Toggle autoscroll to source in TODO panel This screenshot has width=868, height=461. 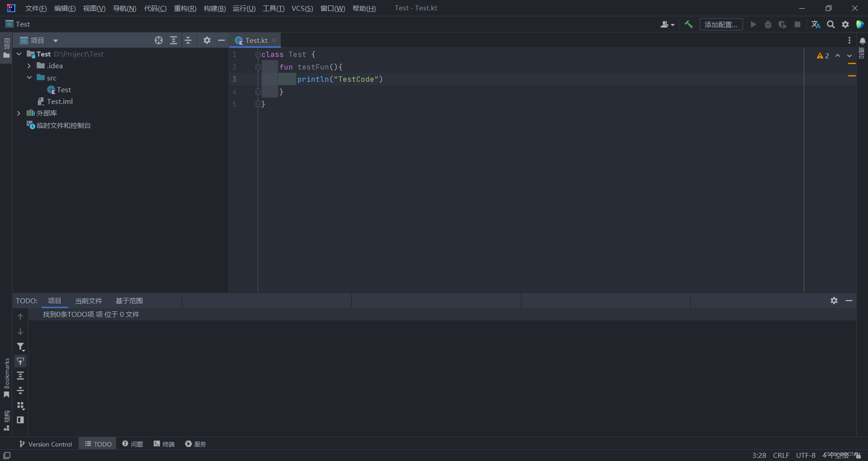(20, 361)
